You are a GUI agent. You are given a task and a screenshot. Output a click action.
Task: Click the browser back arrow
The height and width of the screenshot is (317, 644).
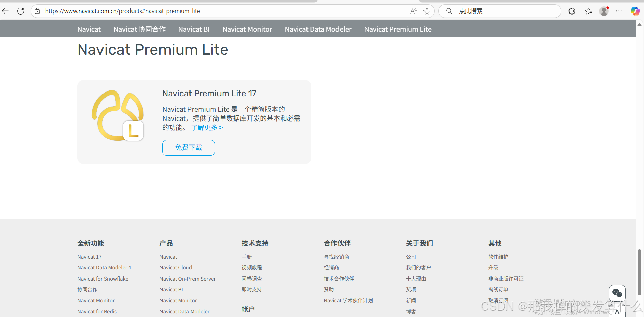click(5, 11)
